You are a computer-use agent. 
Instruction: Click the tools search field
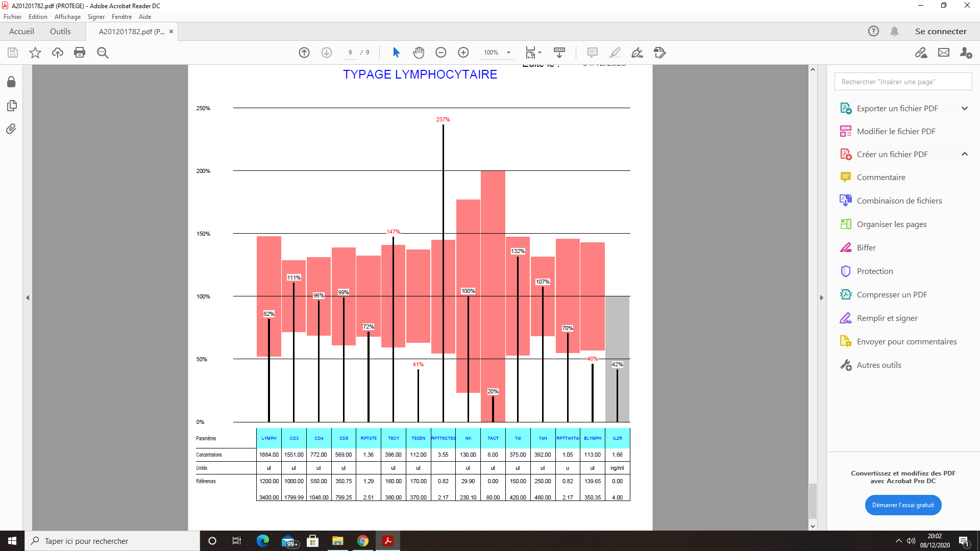click(x=902, y=82)
